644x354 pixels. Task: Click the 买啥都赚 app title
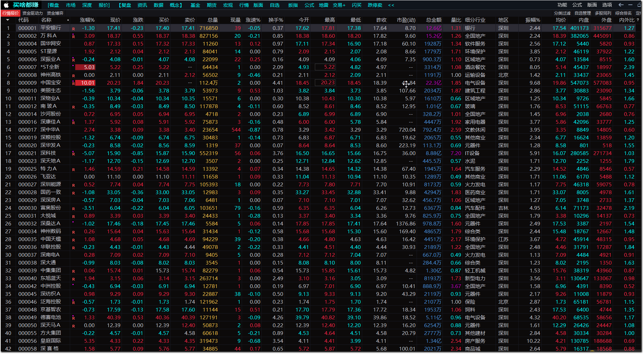26,5
